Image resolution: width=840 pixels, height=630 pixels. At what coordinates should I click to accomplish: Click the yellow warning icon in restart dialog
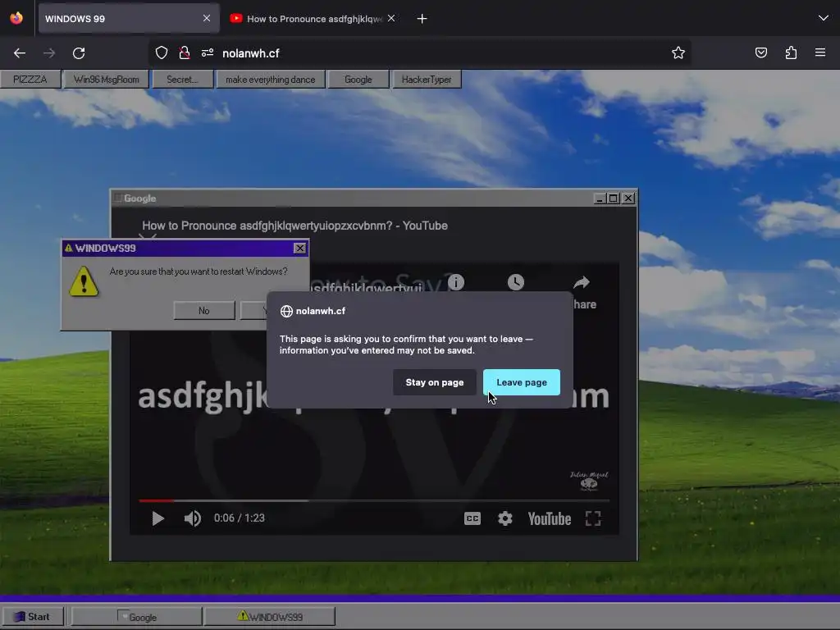(84, 281)
